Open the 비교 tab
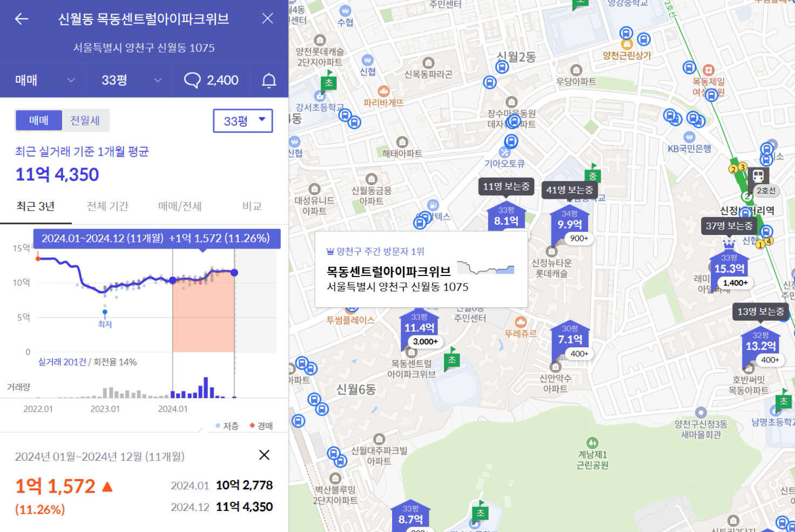This screenshot has width=795, height=532. point(252,206)
